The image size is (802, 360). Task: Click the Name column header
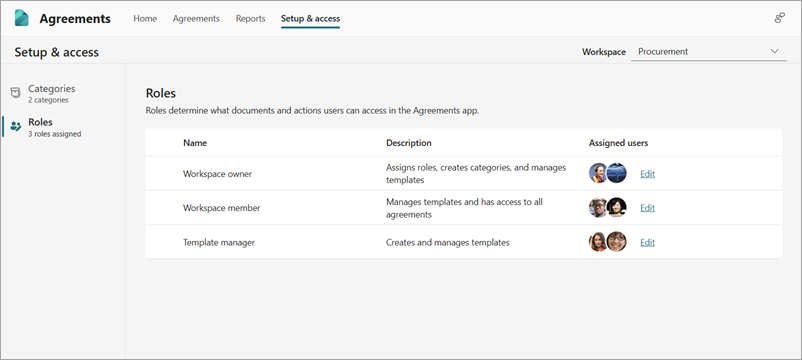tap(195, 143)
